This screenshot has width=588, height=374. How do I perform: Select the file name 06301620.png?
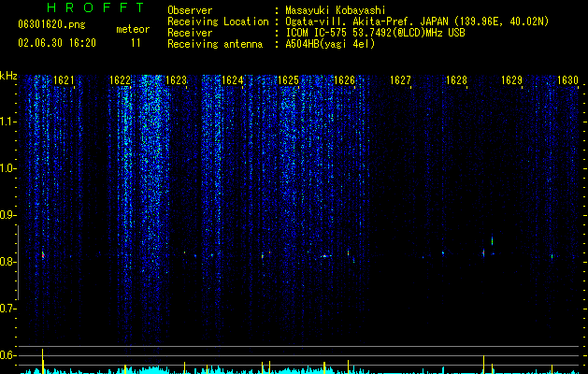click(x=51, y=24)
